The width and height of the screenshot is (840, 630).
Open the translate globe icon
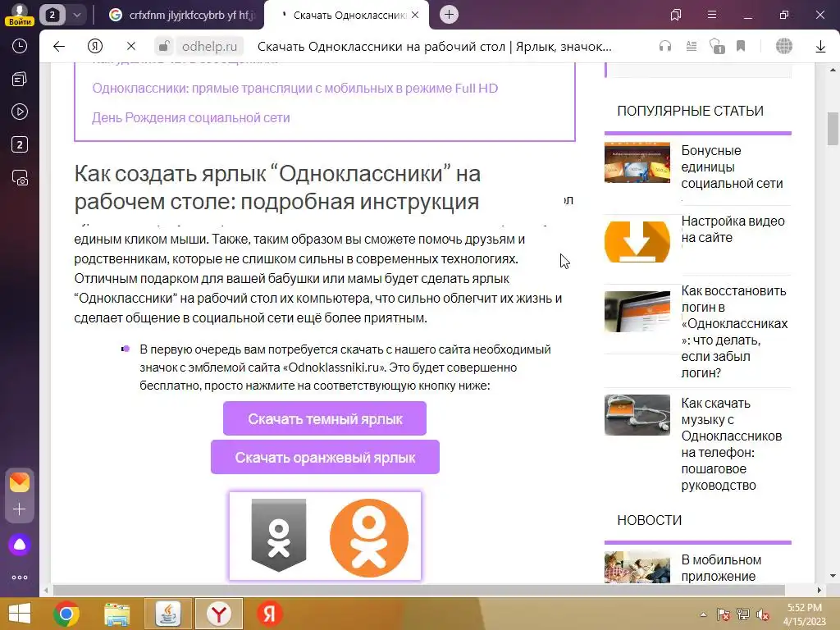point(783,47)
